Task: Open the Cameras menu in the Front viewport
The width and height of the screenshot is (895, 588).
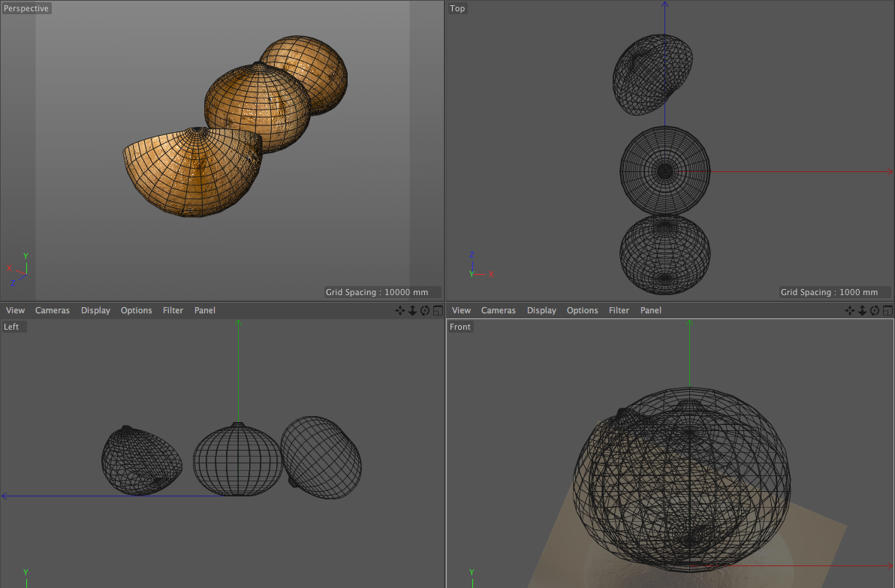Action: click(x=499, y=310)
